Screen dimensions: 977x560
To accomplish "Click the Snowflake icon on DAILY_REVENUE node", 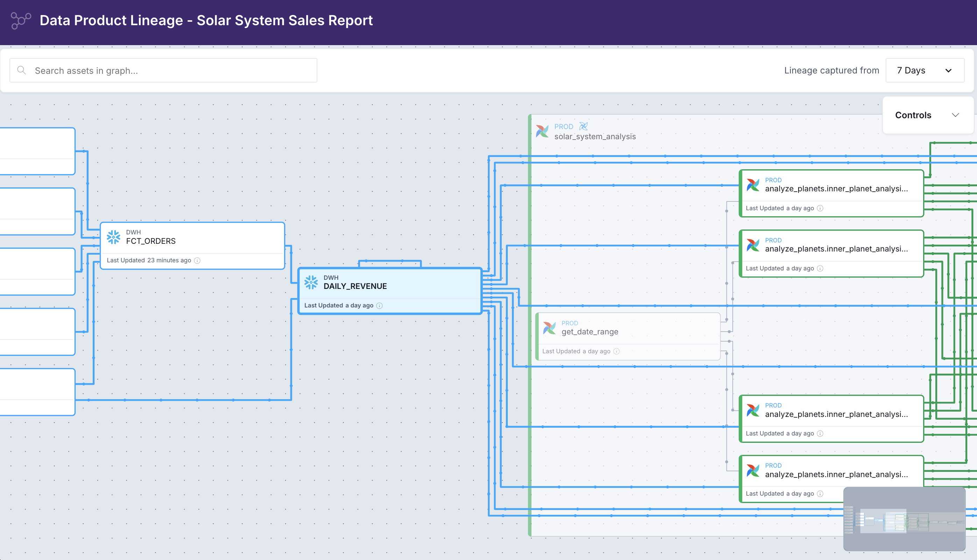I will (x=311, y=282).
